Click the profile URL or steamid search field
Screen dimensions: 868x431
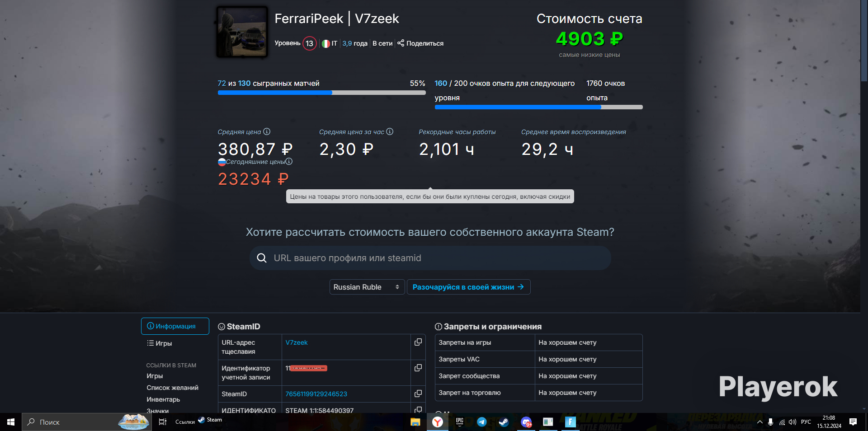click(430, 258)
